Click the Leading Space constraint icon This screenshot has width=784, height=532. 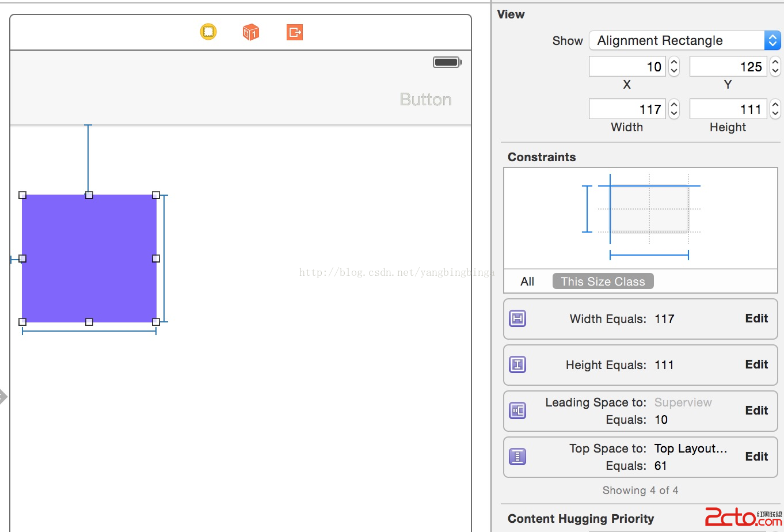tap(517, 411)
